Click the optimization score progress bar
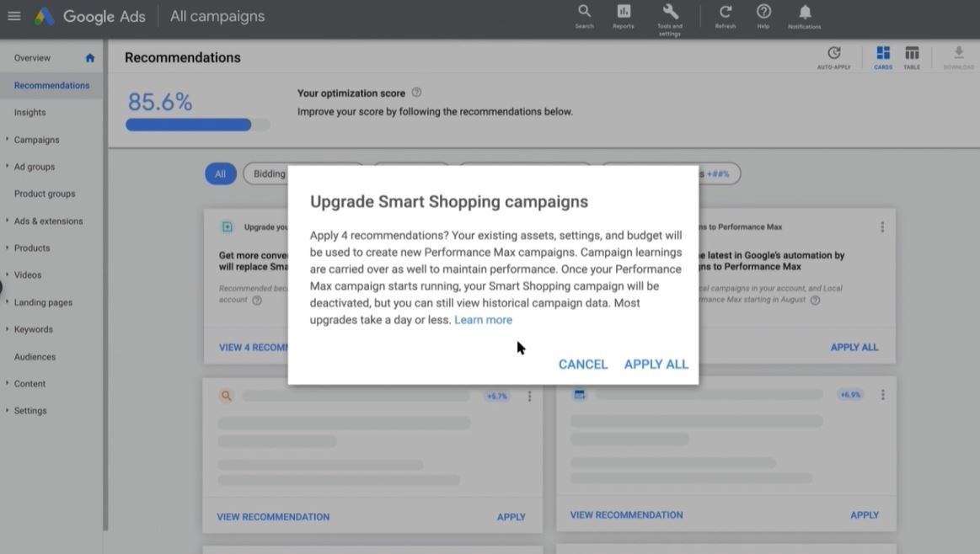 click(198, 125)
